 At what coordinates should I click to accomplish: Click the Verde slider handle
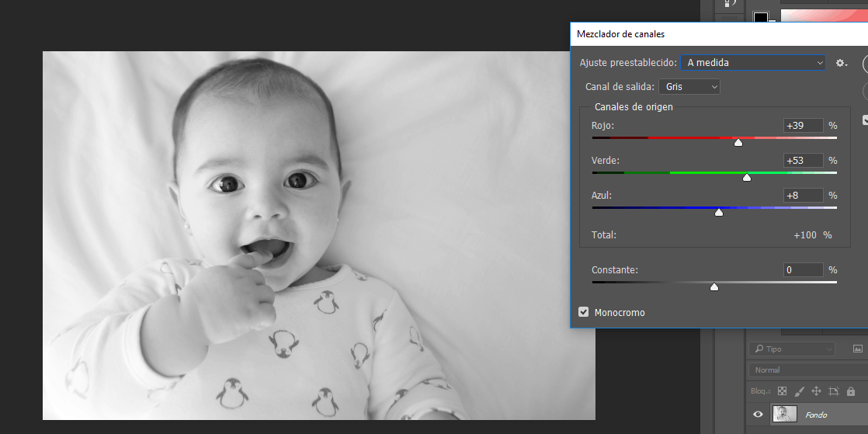tap(747, 178)
